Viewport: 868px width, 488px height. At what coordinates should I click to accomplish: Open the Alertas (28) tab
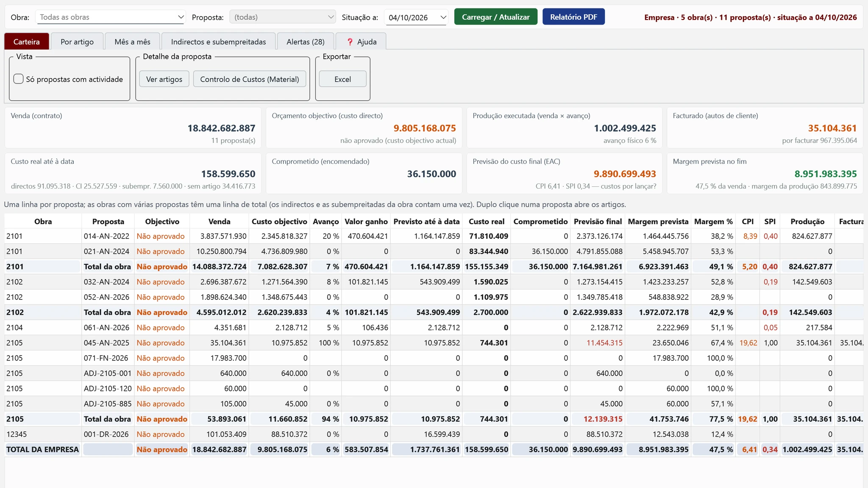(x=306, y=42)
